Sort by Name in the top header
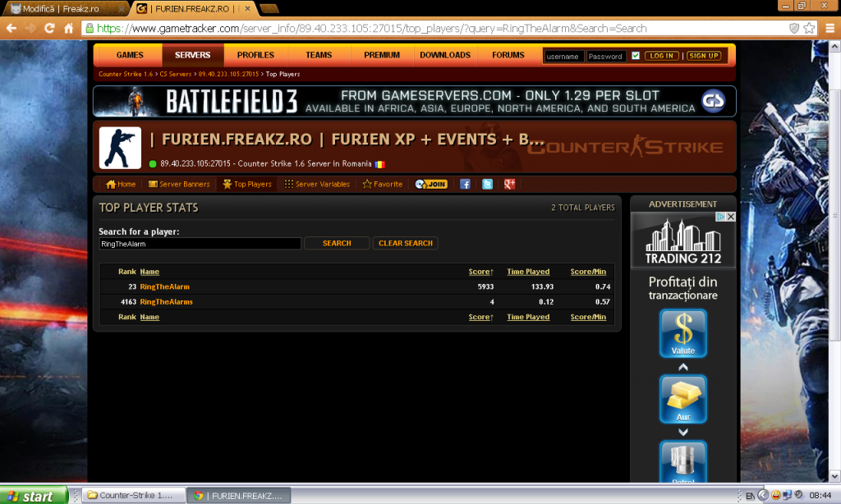 [x=149, y=272]
